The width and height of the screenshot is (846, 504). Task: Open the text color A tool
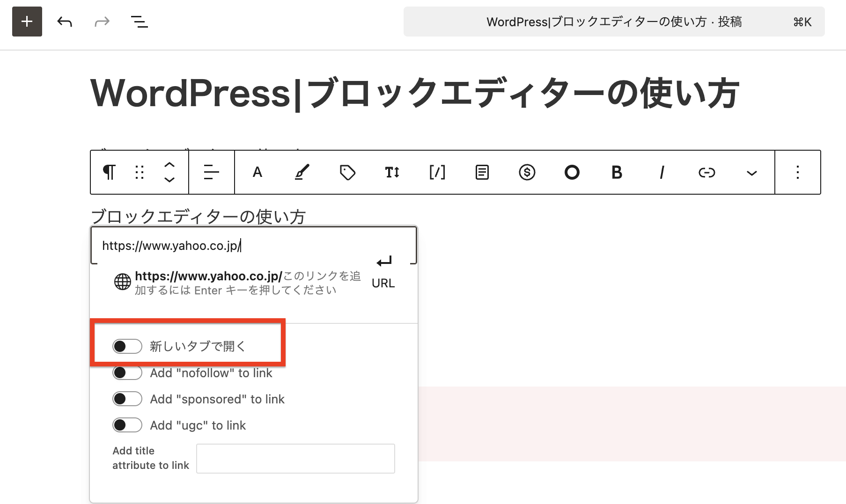[257, 172]
